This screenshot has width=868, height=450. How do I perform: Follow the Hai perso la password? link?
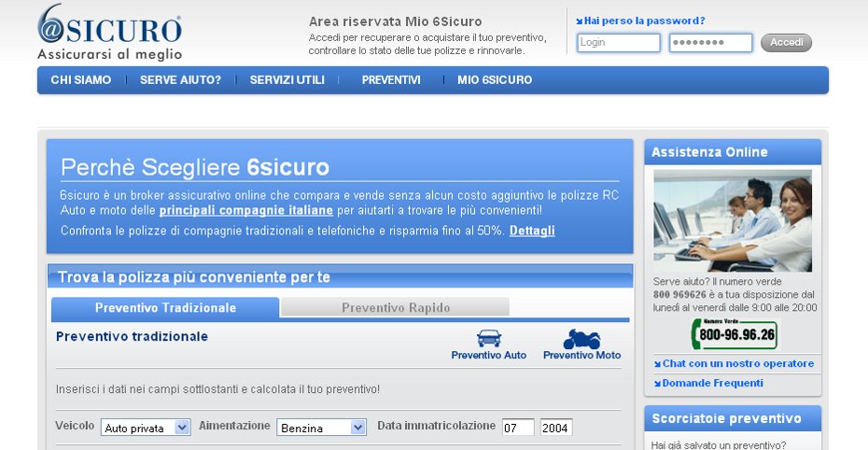click(x=644, y=21)
